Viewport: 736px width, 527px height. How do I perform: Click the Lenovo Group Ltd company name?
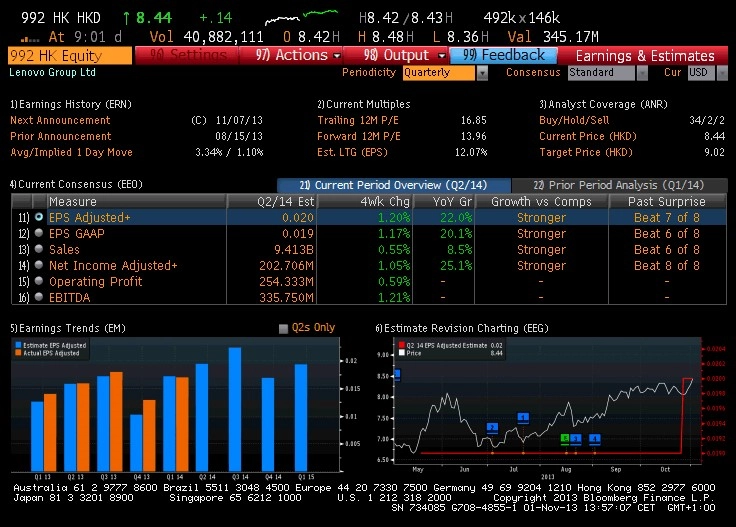[x=53, y=72]
